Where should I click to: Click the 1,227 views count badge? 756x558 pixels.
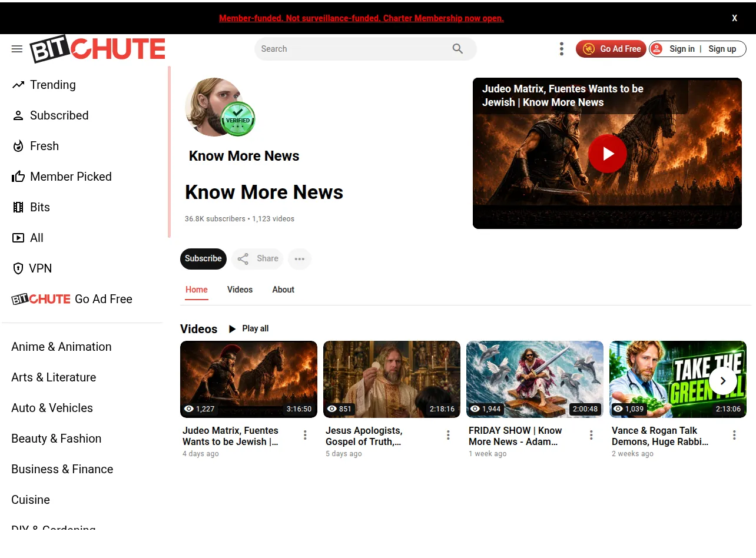coord(200,408)
